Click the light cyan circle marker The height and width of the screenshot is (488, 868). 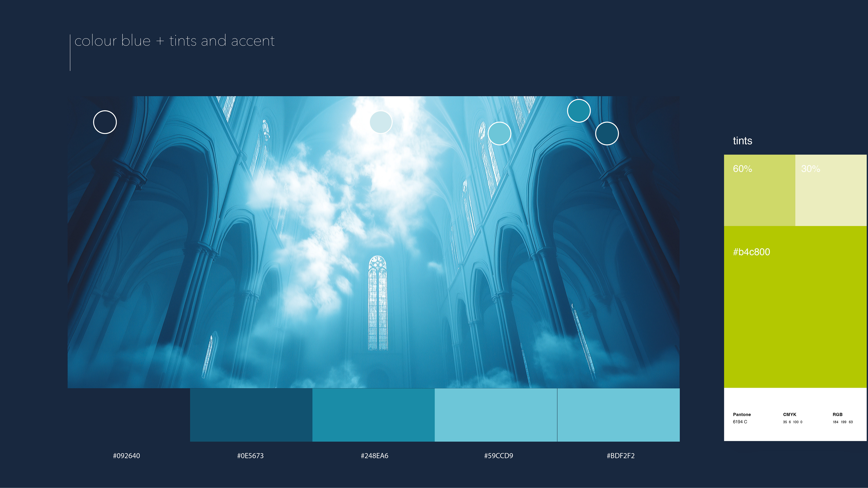[x=499, y=133]
